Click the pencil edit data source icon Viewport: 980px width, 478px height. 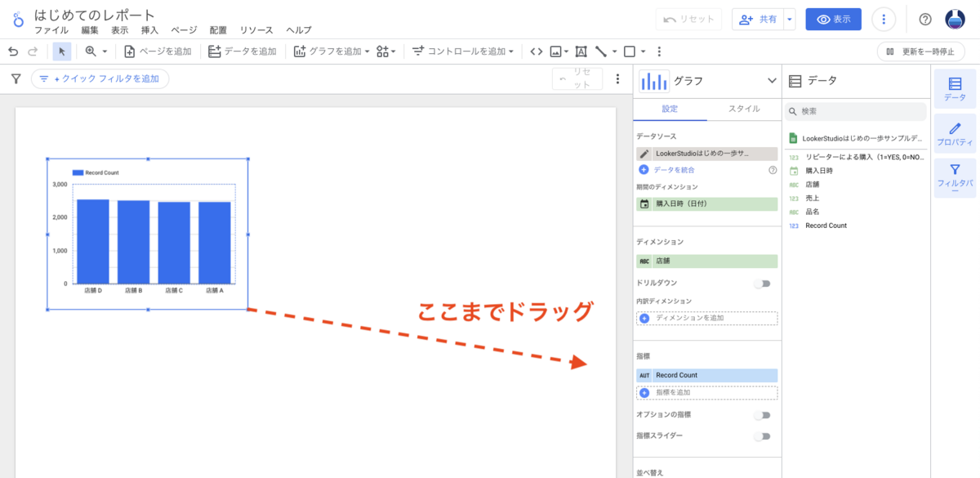644,154
